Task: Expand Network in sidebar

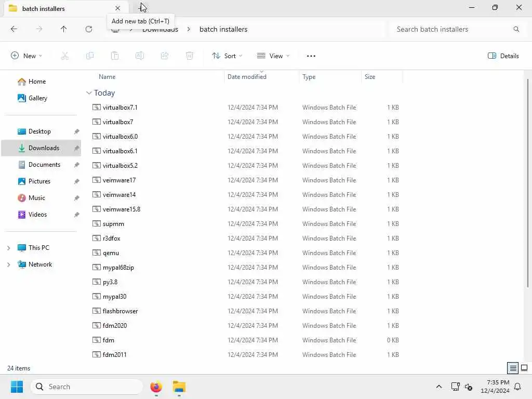Action: (9, 264)
